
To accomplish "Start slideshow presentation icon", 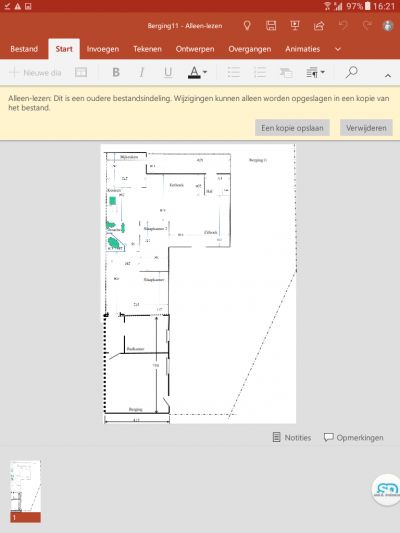I will click(x=295, y=26).
